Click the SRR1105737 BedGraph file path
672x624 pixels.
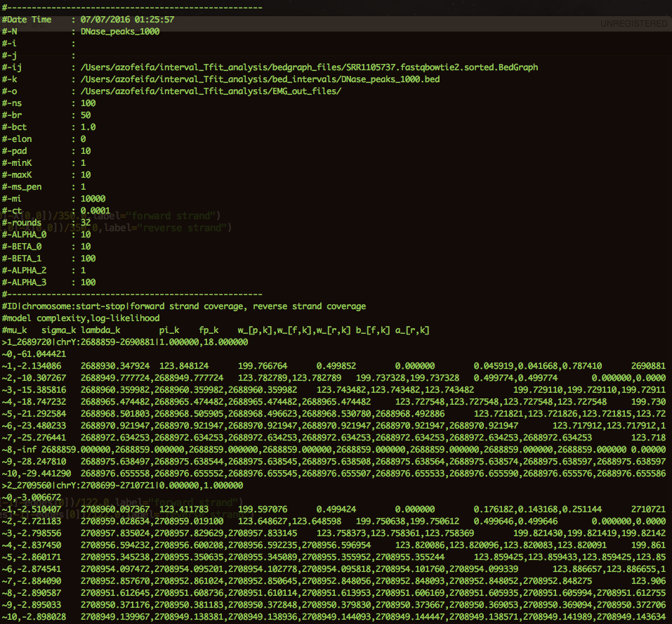tap(309, 67)
